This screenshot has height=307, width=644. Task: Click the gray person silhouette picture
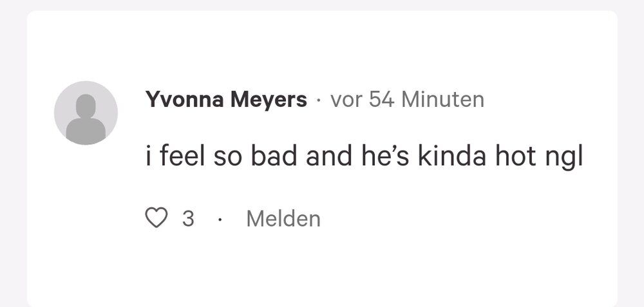tap(86, 113)
